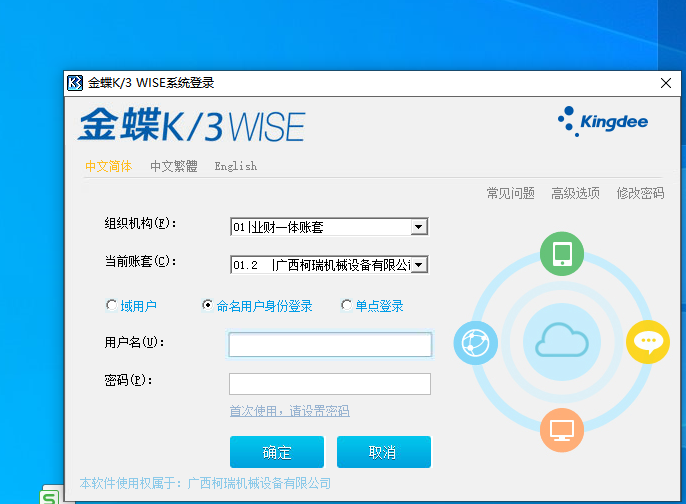The height and width of the screenshot is (504, 686).
Task: Click the 组织机构(F) label
Action: pos(140,224)
